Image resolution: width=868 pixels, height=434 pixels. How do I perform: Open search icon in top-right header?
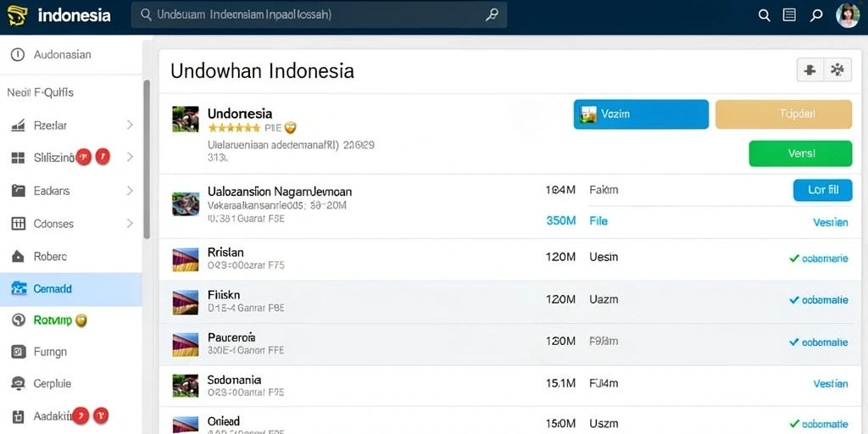tap(764, 15)
